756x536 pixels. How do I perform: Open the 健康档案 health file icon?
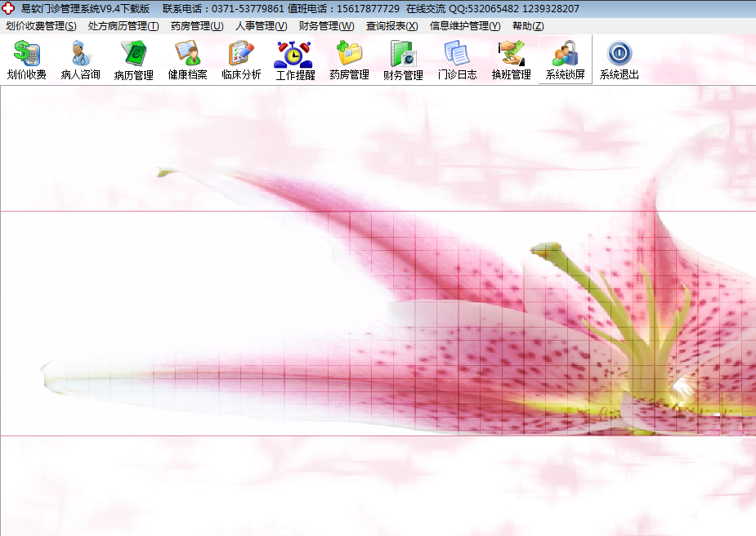187,60
